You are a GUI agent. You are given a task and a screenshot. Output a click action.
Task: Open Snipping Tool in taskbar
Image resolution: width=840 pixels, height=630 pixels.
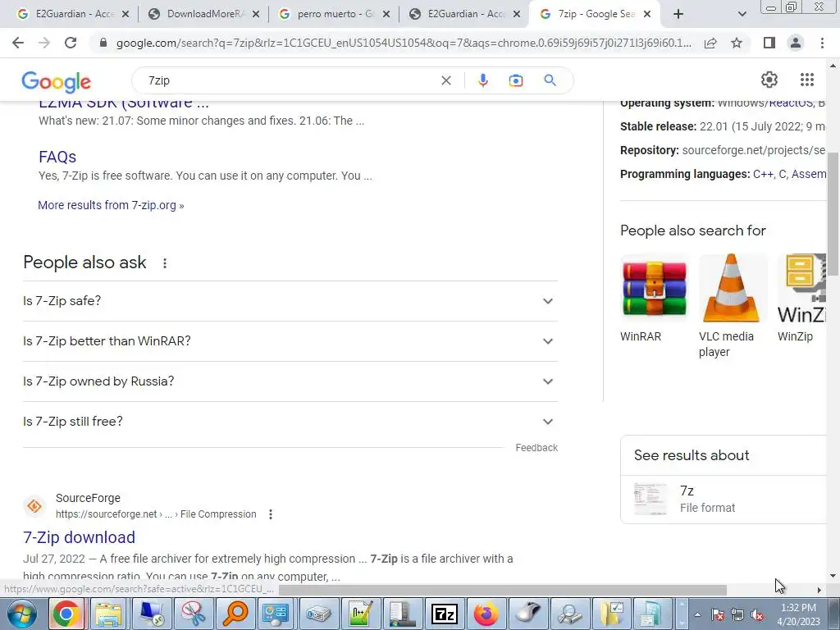(193, 614)
